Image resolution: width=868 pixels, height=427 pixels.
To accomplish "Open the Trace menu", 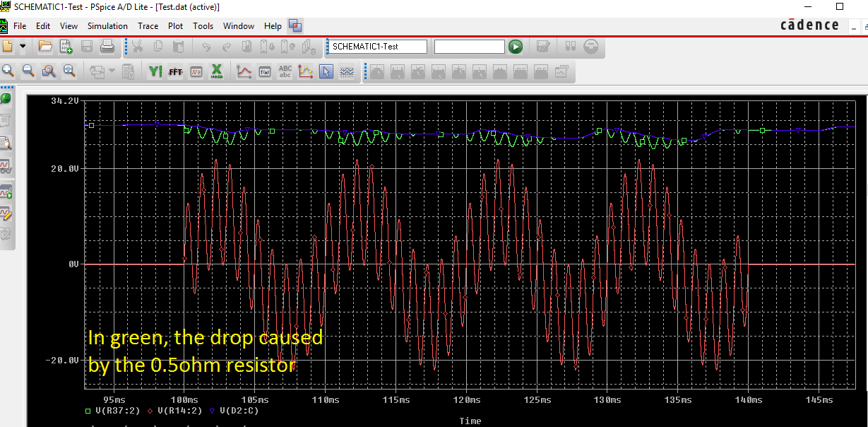I will [x=148, y=26].
